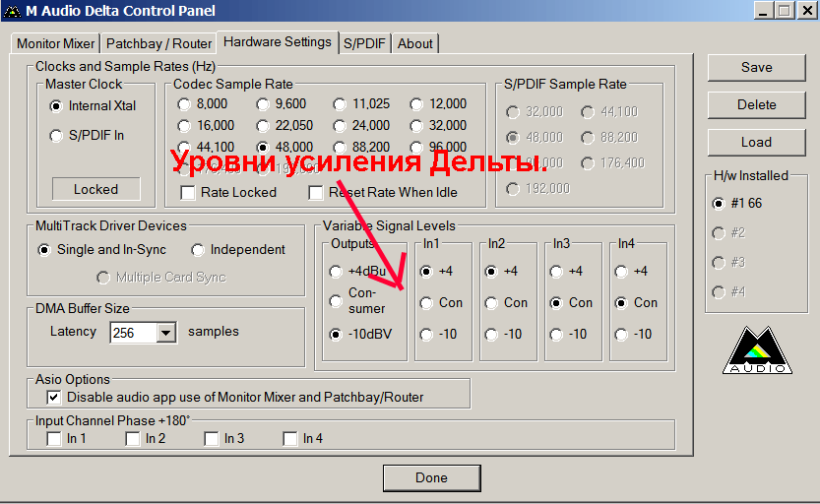The height and width of the screenshot is (504, 820).
Task: Switch to the S/PDIF tab
Action: pyautogui.click(x=365, y=43)
